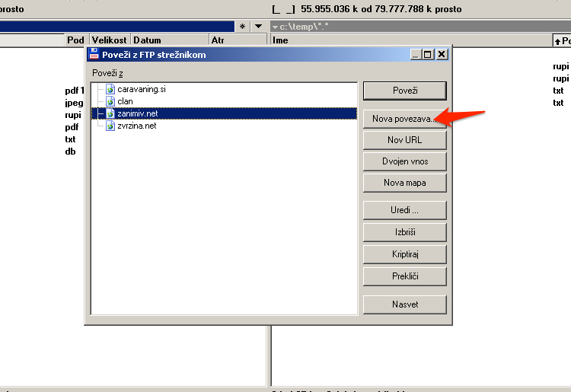Cancel the dialog with Prekliči
Viewport: 571px width, 392px height.
404,276
